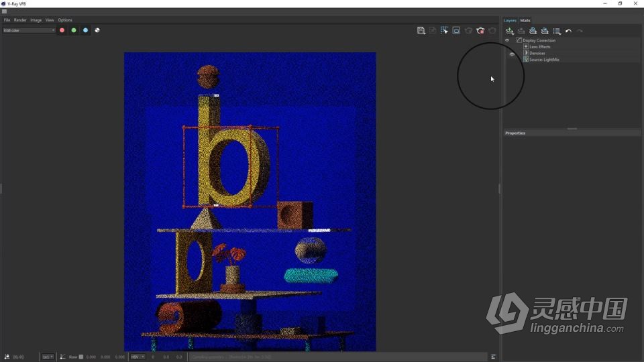Select the Lens Effects layer
The image size is (644, 362).
[x=539, y=47]
